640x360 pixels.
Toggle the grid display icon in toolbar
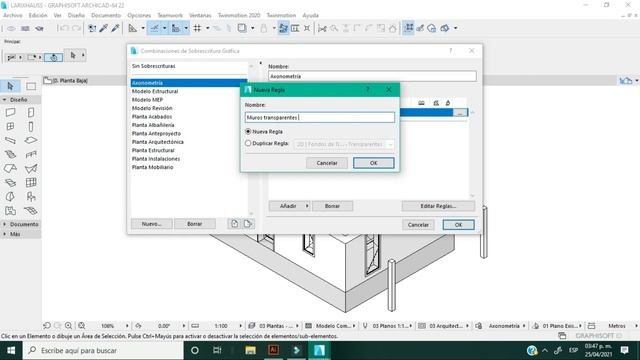tap(198, 28)
